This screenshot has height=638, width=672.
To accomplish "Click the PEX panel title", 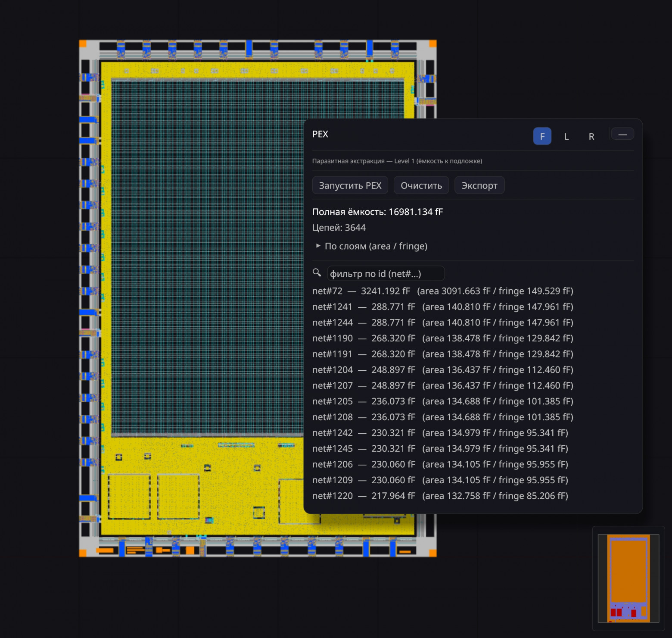I will (x=320, y=134).
